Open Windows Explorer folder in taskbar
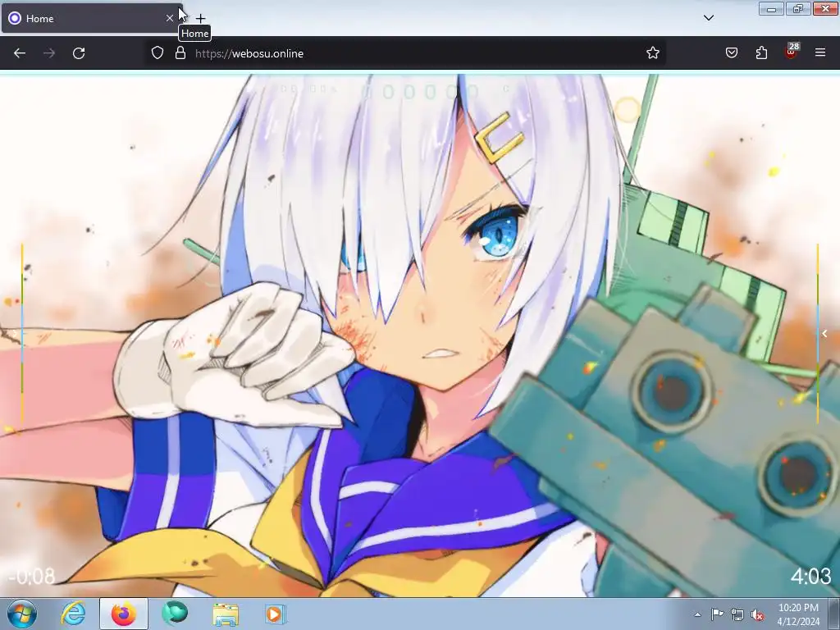840x630 pixels. click(x=226, y=614)
